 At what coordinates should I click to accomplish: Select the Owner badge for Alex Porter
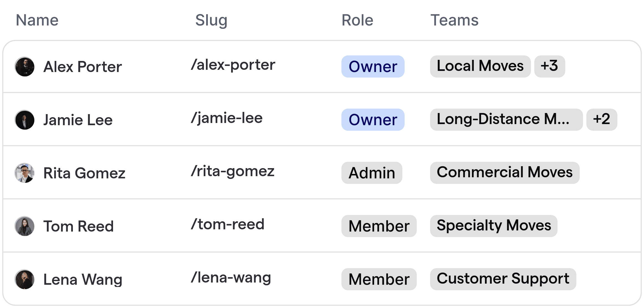372,66
